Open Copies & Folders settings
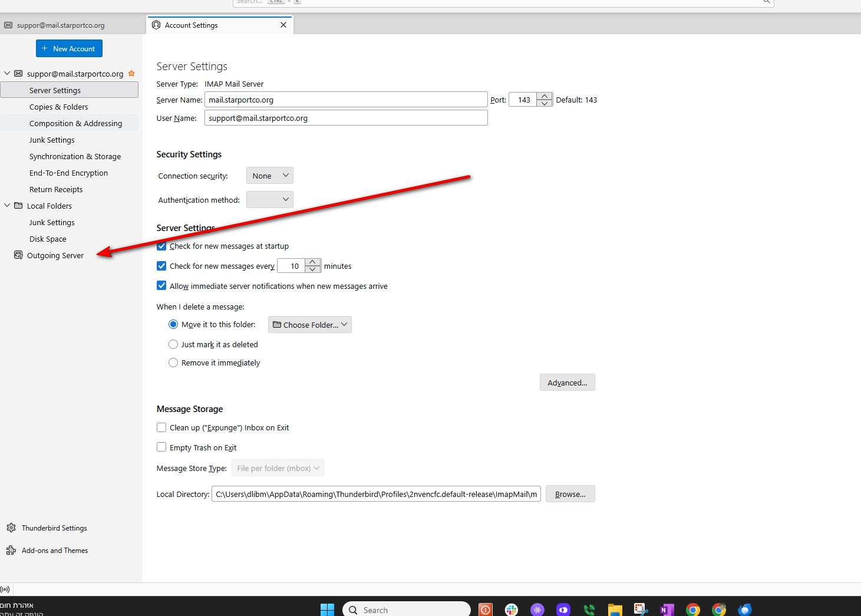 coord(58,107)
